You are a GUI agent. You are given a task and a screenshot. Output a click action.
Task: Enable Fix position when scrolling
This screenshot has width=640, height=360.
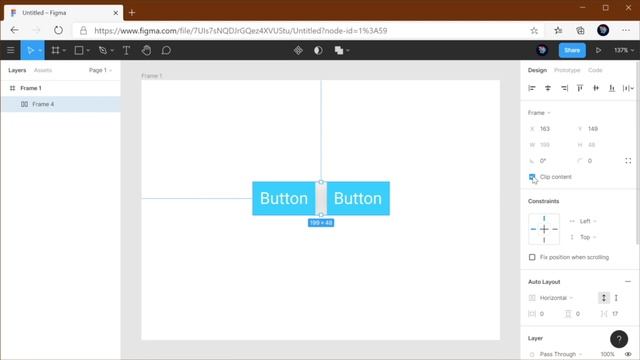(532, 257)
